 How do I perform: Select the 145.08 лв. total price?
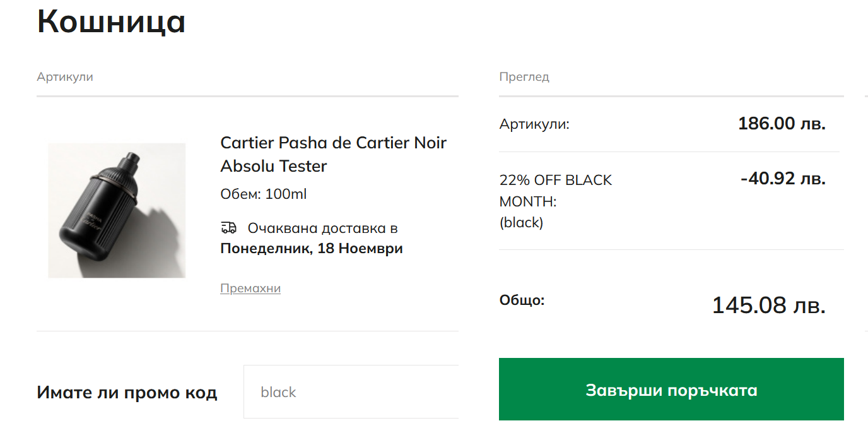click(768, 306)
